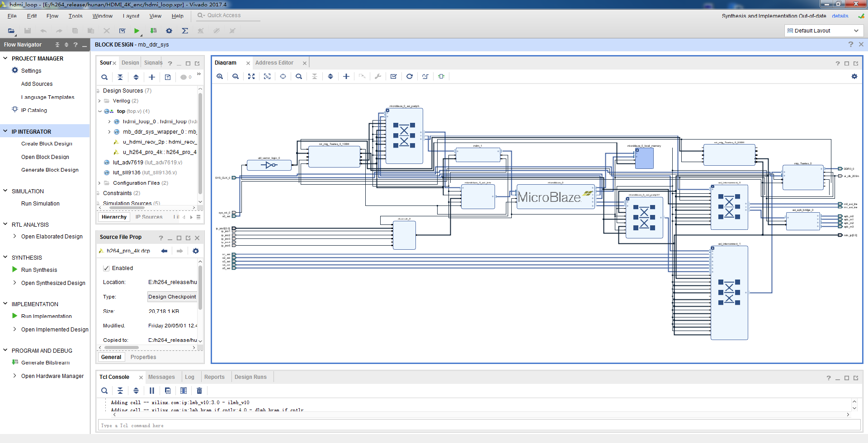Viewport: 868px width, 443px height.
Task: Open the Tools menu
Action: coord(75,16)
